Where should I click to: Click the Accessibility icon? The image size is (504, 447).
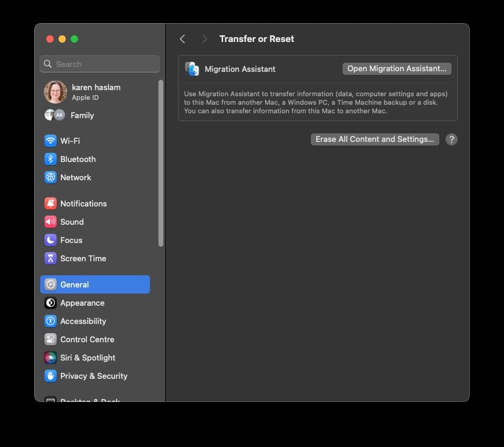[51, 321]
